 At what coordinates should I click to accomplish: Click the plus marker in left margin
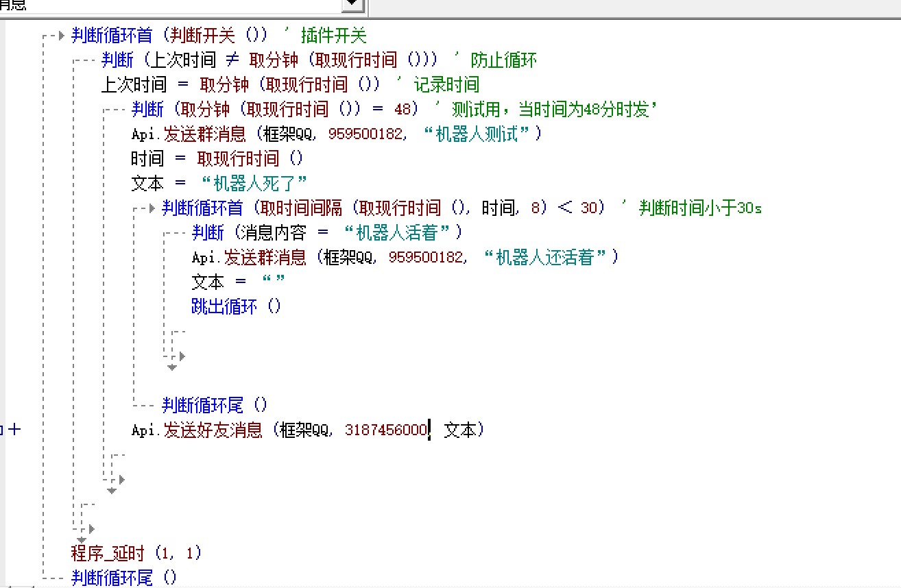[14, 430]
